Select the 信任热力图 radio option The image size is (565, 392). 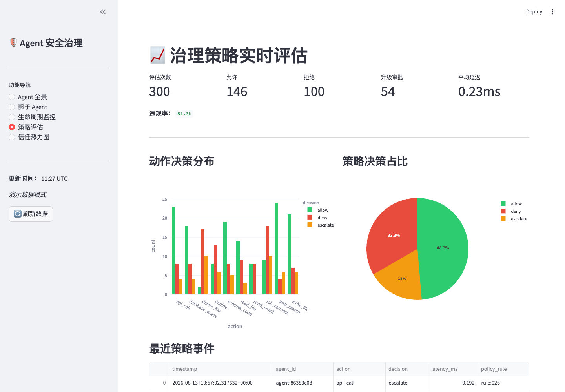[x=29, y=137]
